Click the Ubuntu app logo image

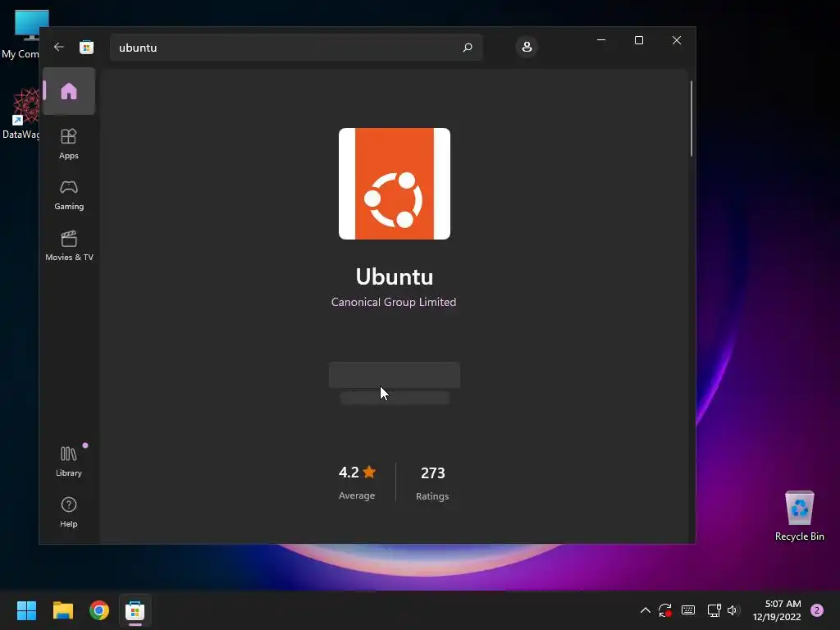click(x=395, y=184)
